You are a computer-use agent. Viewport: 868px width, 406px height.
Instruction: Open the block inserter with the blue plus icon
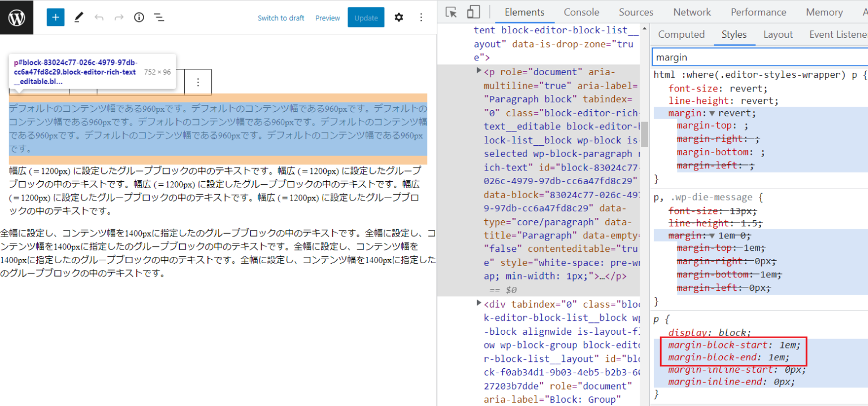[55, 17]
